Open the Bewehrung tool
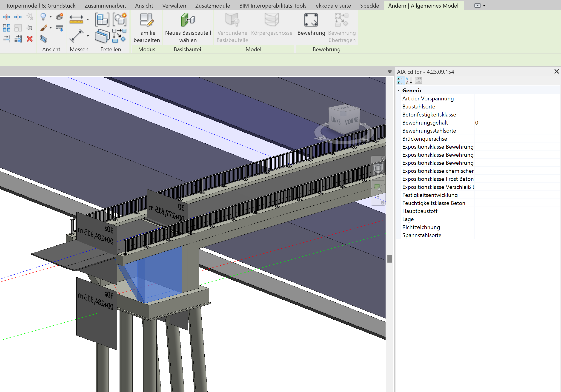The height and width of the screenshot is (392, 561). tap(311, 20)
